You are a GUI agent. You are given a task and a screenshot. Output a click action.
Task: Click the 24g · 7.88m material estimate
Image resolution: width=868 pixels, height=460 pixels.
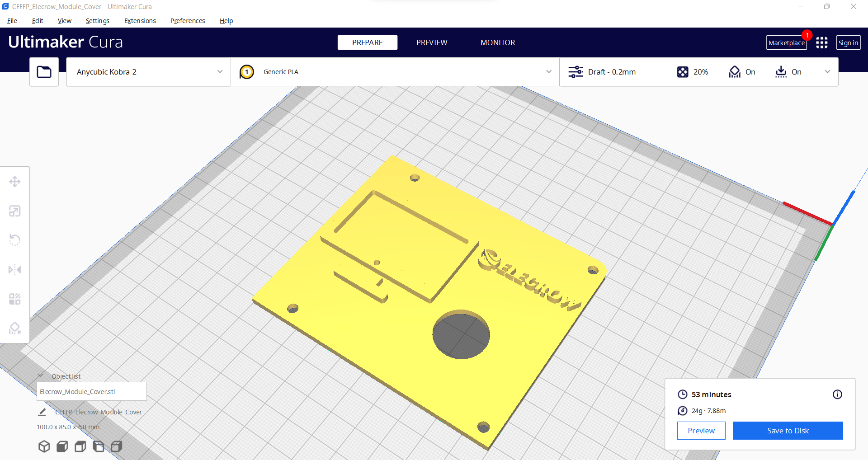708,411
